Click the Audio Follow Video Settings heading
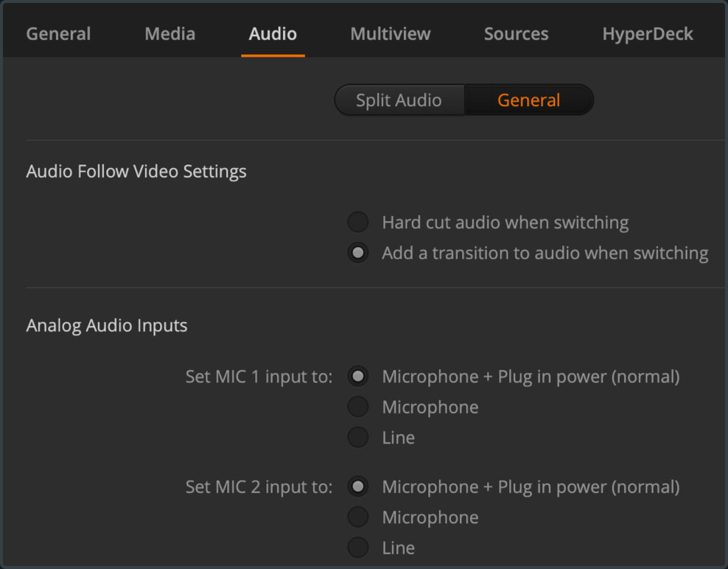The height and width of the screenshot is (569, 728). (x=136, y=171)
